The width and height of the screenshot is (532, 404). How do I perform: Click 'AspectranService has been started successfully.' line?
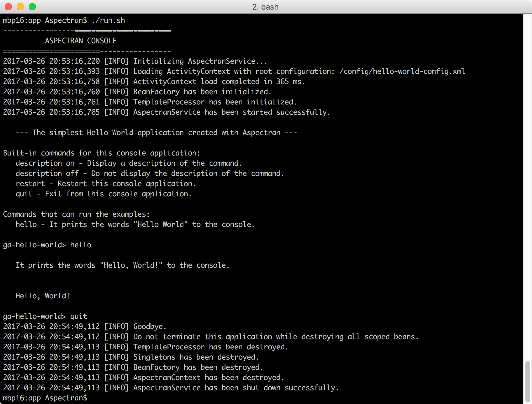point(232,112)
